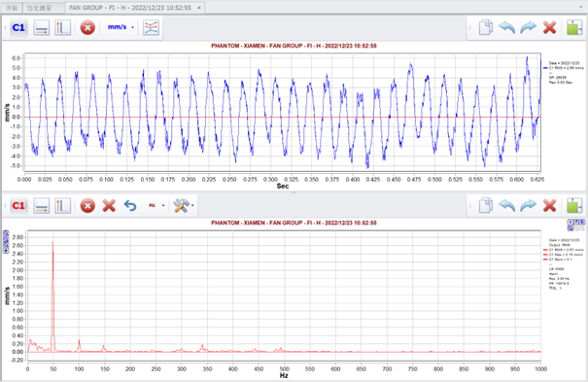This screenshot has height=382, width=588.
Task: Click red circular cancel icon in waveform toolbar
Action: tap(87, 27)
